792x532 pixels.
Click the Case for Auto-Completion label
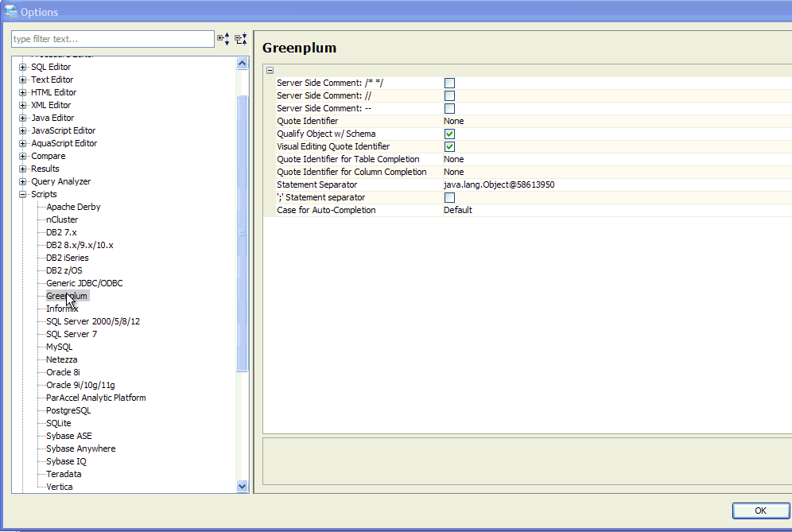pyautogui.click(x=326, y=210)
